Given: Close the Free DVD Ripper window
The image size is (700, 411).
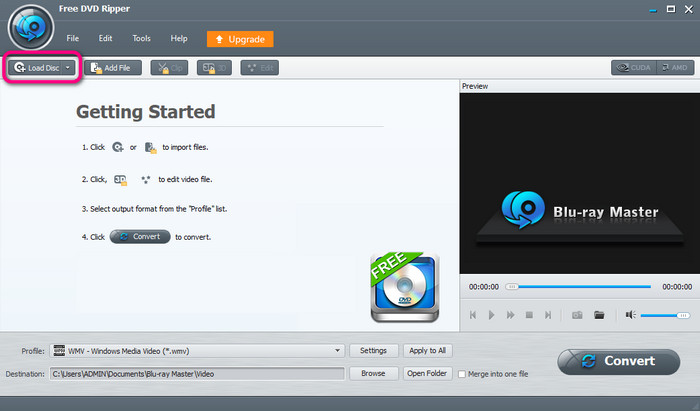Looking at the screenshot, I should point(689,9).
